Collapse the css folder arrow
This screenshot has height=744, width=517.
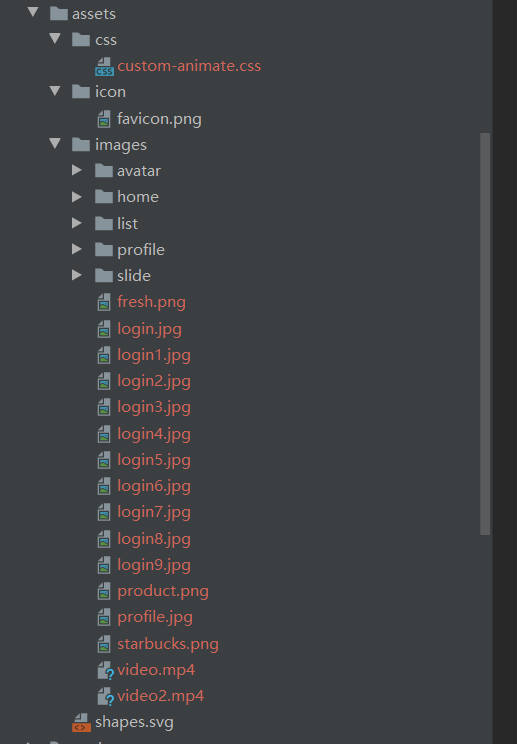click(55, 38)
